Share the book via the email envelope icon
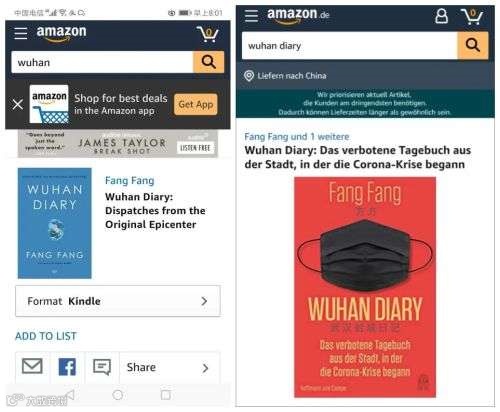This screenshot has width=500, height=412. click(x=32, y=366)
